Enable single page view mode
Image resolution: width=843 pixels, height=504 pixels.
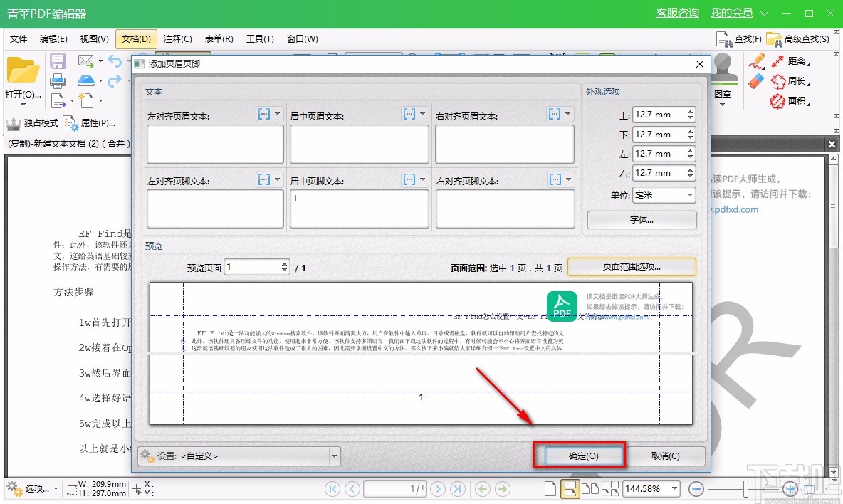(549, 488)
